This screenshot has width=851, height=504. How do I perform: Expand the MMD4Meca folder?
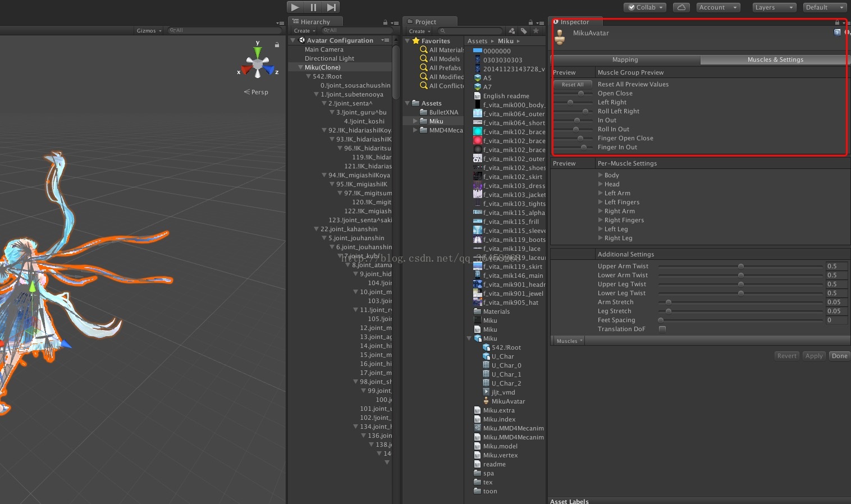(x=415, y=130)
